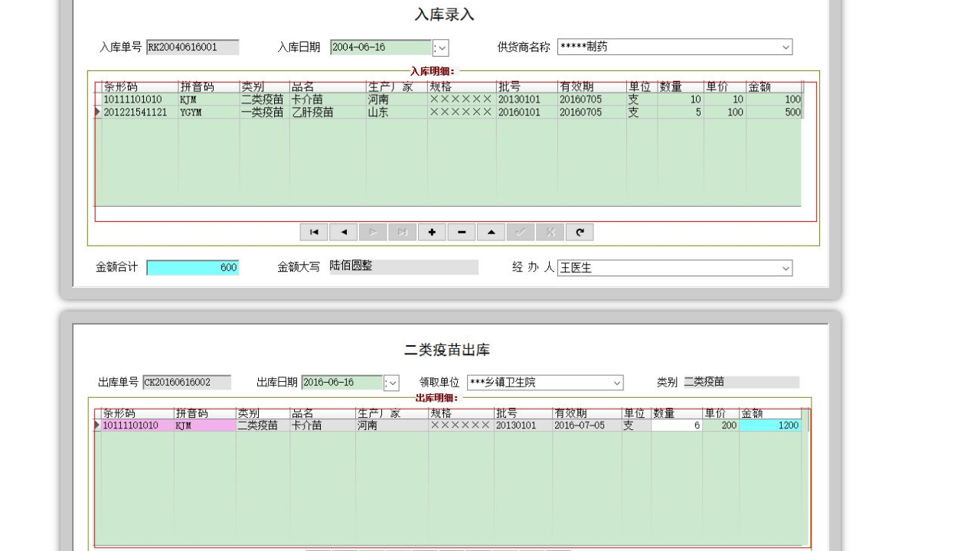Jump to the first record in 入库明细
980x551 pixels.
click(x=313, y=232)
